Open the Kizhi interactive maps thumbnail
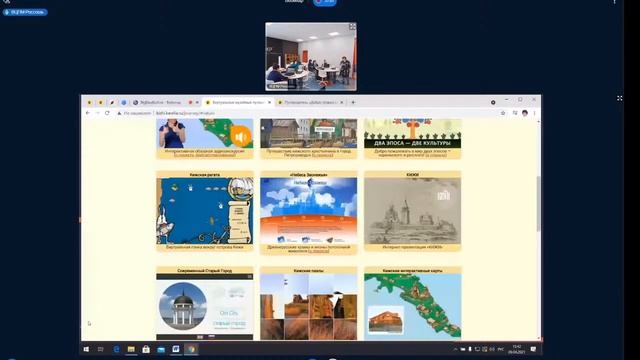 tap(413, 307)
